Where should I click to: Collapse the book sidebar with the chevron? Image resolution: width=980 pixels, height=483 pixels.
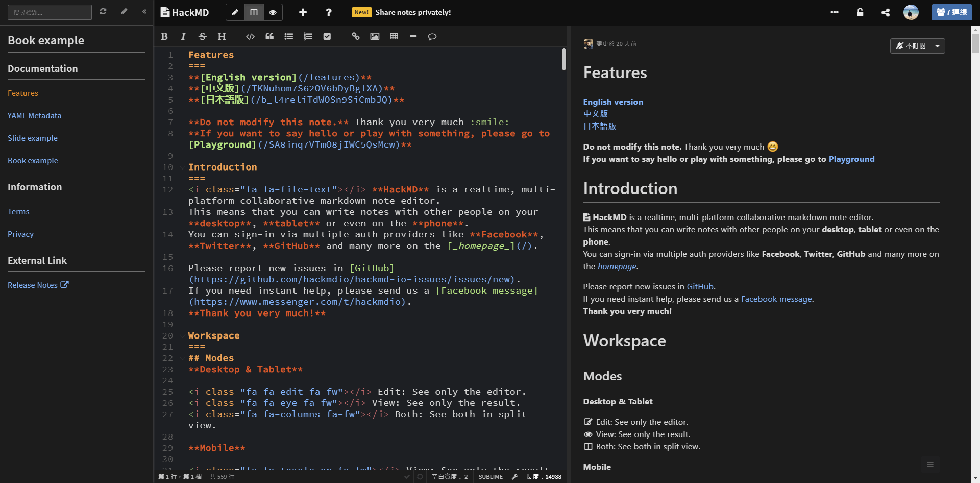point(144,11)
